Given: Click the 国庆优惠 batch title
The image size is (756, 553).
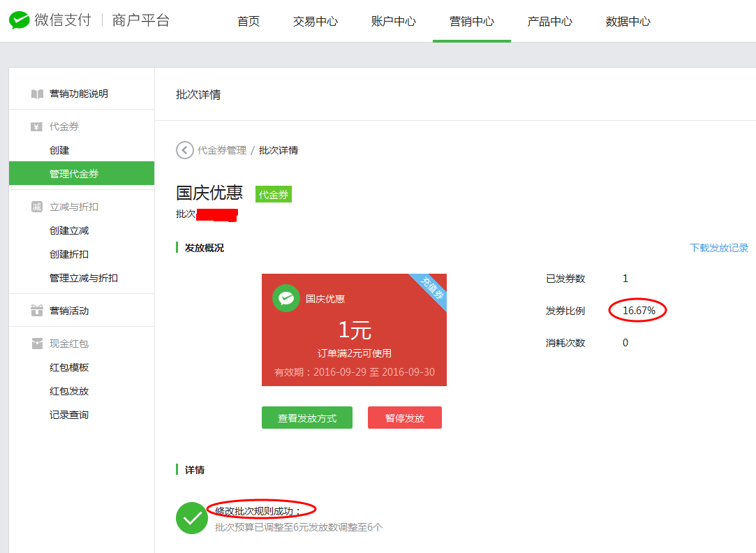Looking at the screenshot, I should (209, 193).
